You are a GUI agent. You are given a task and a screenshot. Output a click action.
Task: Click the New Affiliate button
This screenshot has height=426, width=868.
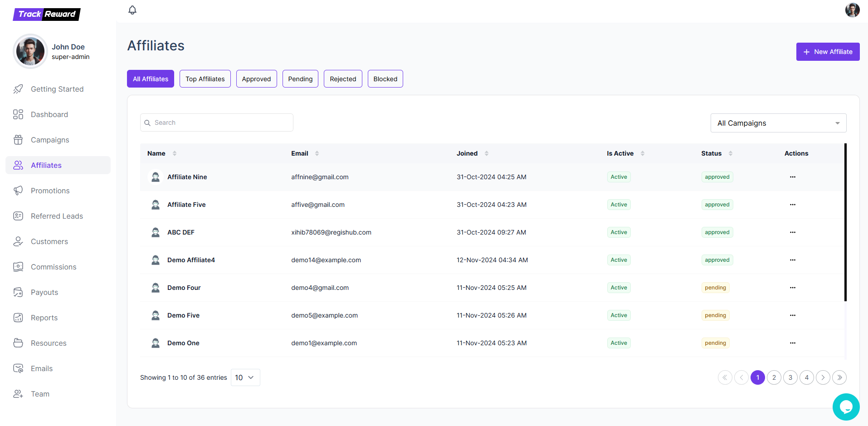828,52
